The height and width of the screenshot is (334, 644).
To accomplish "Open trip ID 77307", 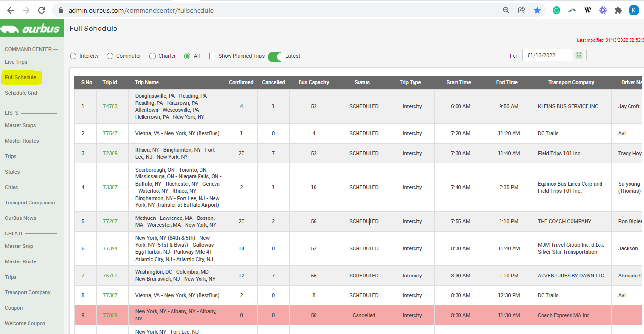I will point(110,295).
